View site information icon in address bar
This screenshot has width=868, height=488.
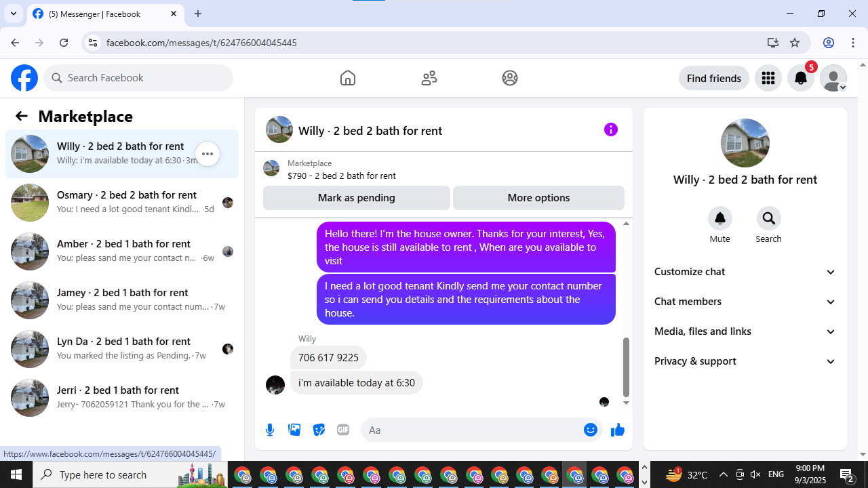(x=93, y=43)
